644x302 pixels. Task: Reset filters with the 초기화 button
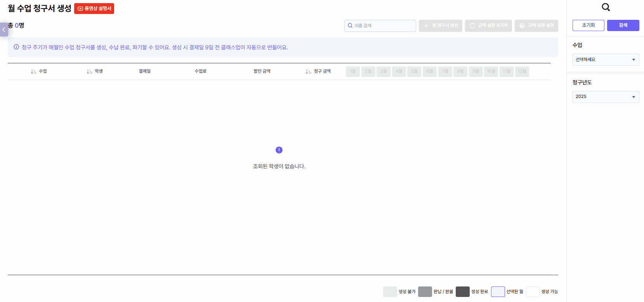coord(588,25)
